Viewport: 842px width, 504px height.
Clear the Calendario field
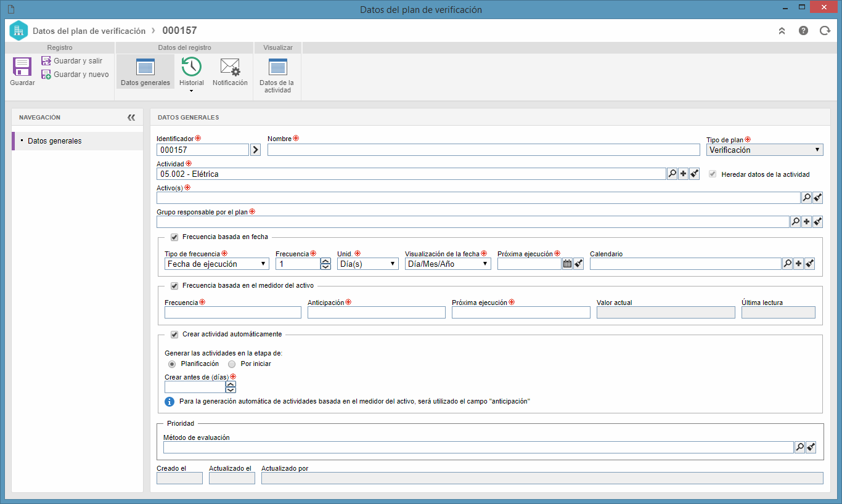pos(809,264)
